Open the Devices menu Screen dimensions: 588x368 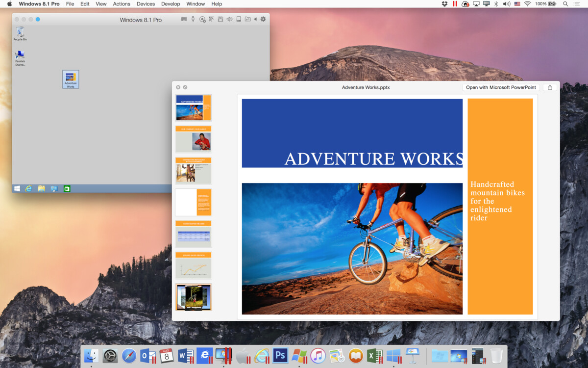(x=146, y=4)
